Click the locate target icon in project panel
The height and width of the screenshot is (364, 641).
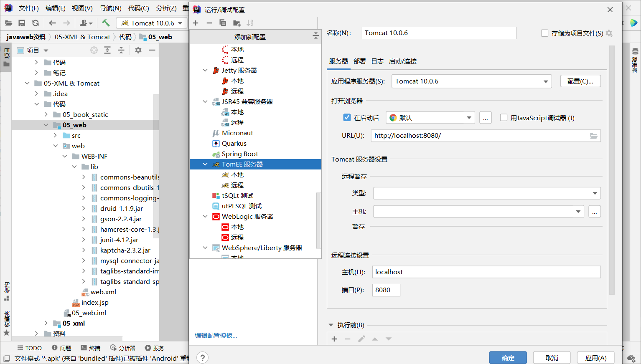click(94, 50)
